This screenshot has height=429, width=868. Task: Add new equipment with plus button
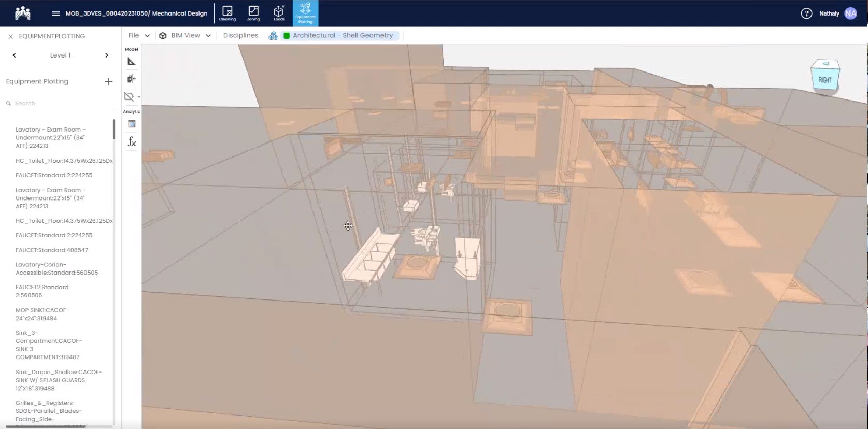click(108, 82)
